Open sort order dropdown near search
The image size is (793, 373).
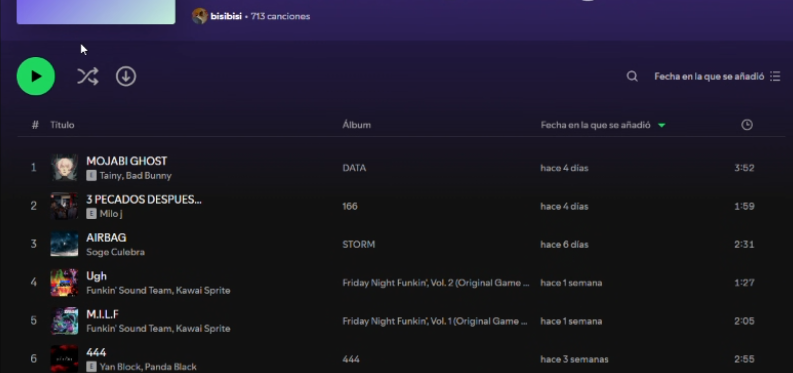point(717,76)
